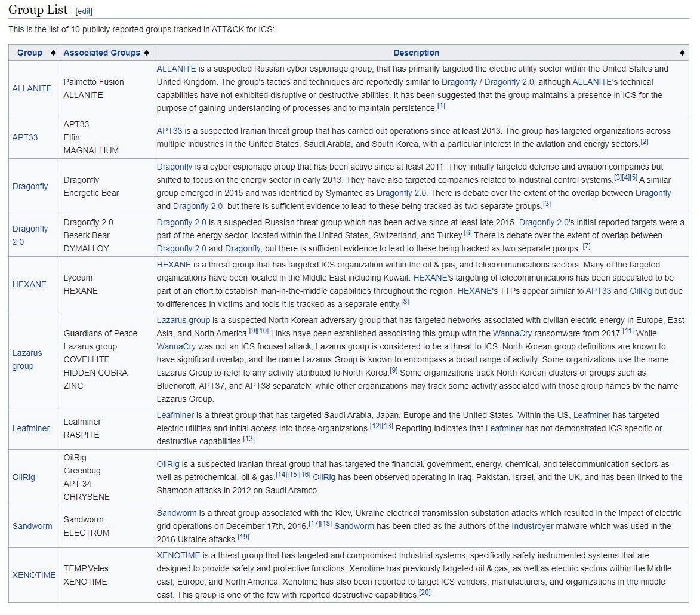700x615 pixels.
Task: Select 'MAGNALLIUM' associated group text
Action: tap(91, 151)
